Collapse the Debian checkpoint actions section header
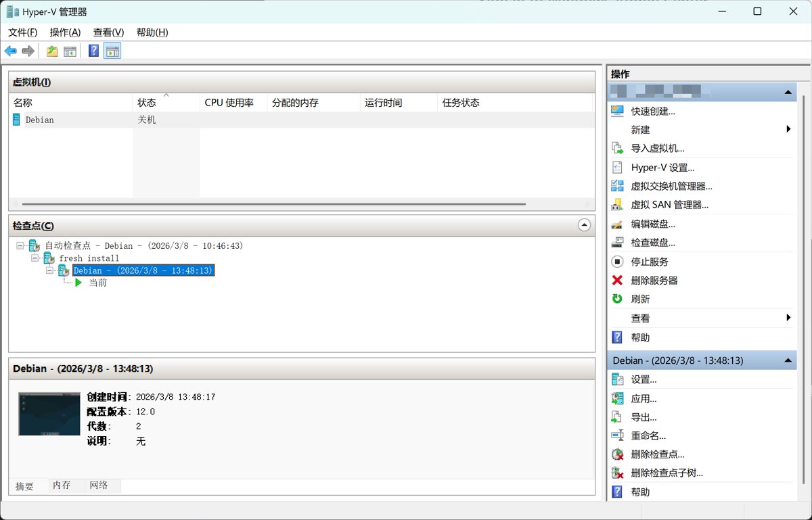812x520 pixels. (x=788, y=361)
